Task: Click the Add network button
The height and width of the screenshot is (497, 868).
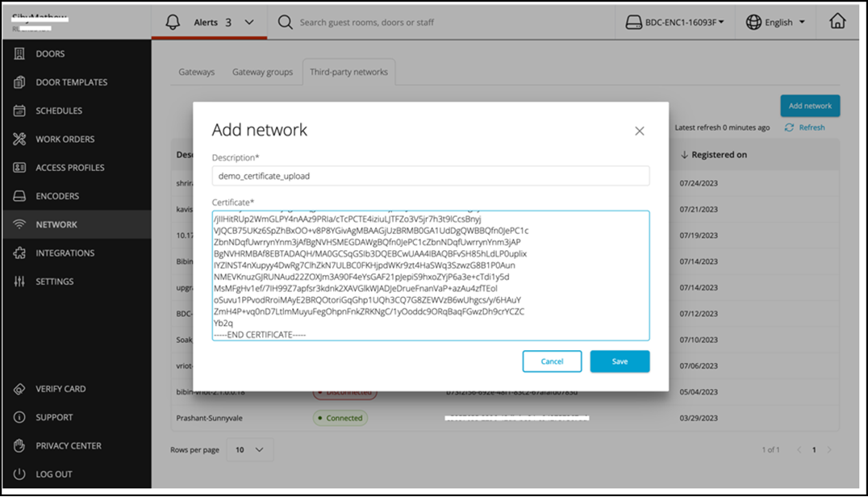Action: click(810, 106)
